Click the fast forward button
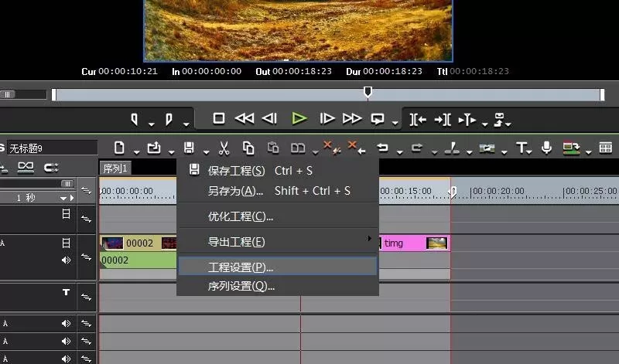 (x=352, y=118)
